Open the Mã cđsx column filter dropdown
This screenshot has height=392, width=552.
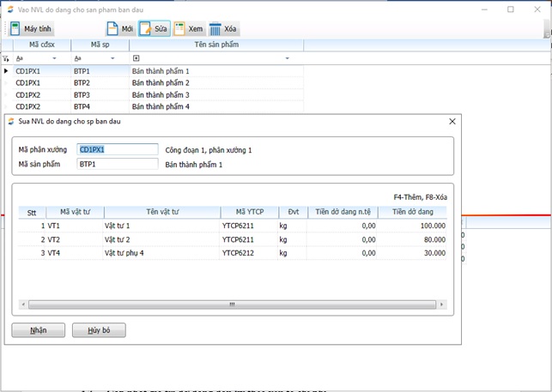55,58
